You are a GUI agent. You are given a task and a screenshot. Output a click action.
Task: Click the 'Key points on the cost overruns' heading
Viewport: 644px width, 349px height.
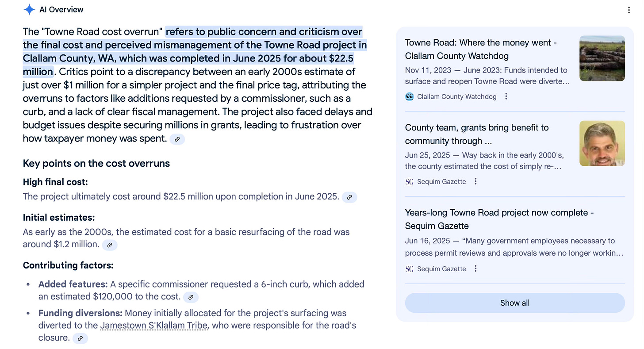[96, 163]
